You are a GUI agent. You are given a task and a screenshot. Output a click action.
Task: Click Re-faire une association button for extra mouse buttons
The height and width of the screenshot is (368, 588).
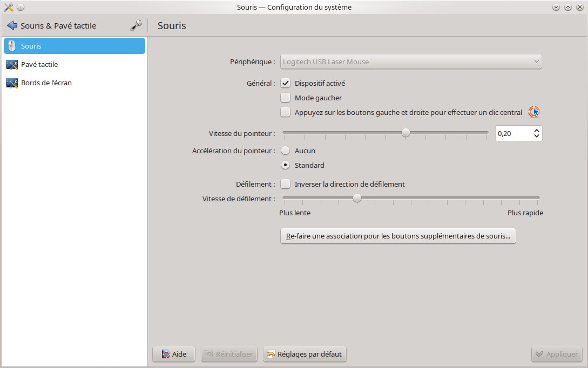click(x=398, y=236)
